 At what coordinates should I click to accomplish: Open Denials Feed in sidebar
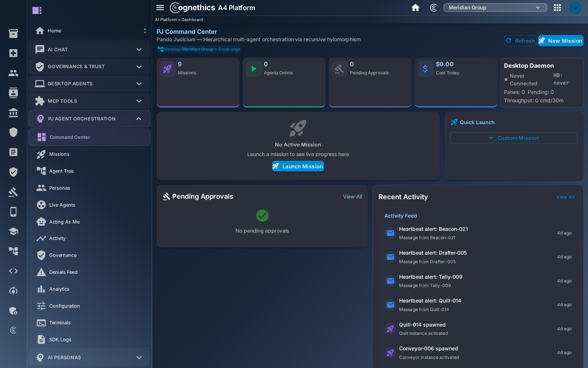pyautogui.click(x=89, y=272)
